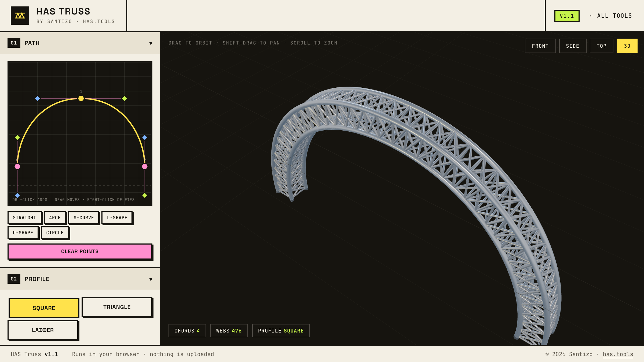Click the Clear Points button
The image size is (644, 362).
(80, 252)
